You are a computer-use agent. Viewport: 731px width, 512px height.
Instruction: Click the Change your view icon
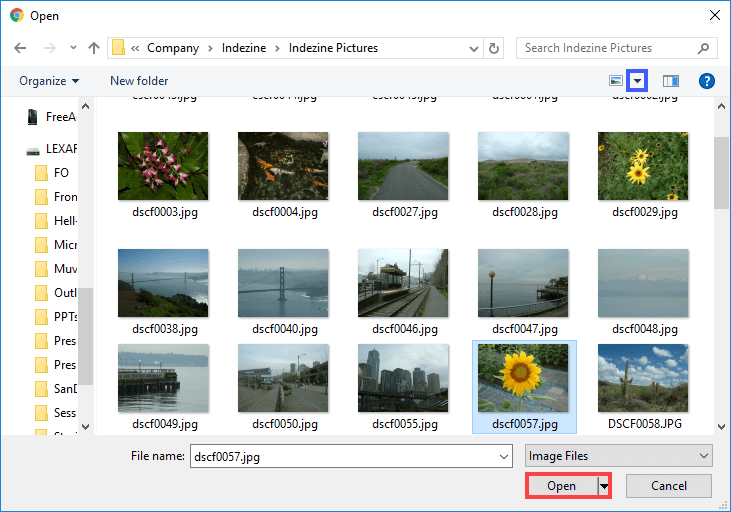tap(616, 81)
